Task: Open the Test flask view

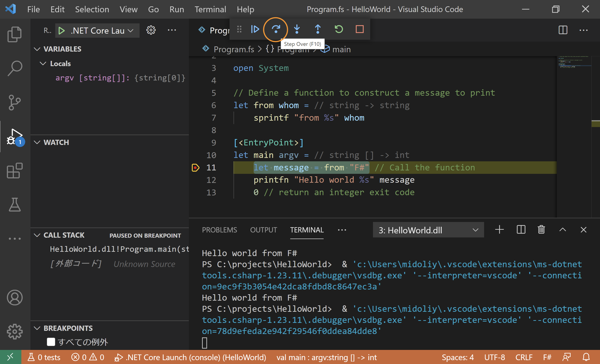Action: tap(15, 204)
